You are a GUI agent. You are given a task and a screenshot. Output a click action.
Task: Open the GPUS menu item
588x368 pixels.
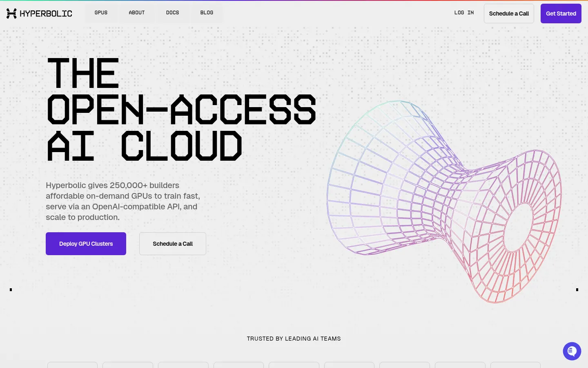tap(101, 13)
